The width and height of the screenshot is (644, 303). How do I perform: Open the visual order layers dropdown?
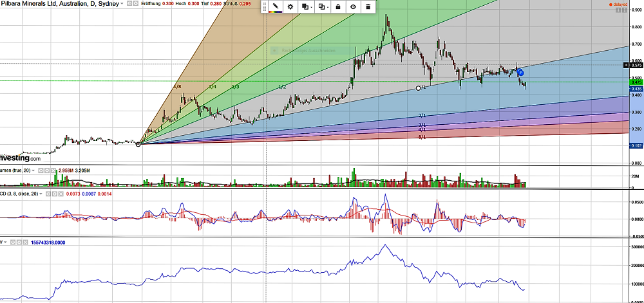click(307, 6)
